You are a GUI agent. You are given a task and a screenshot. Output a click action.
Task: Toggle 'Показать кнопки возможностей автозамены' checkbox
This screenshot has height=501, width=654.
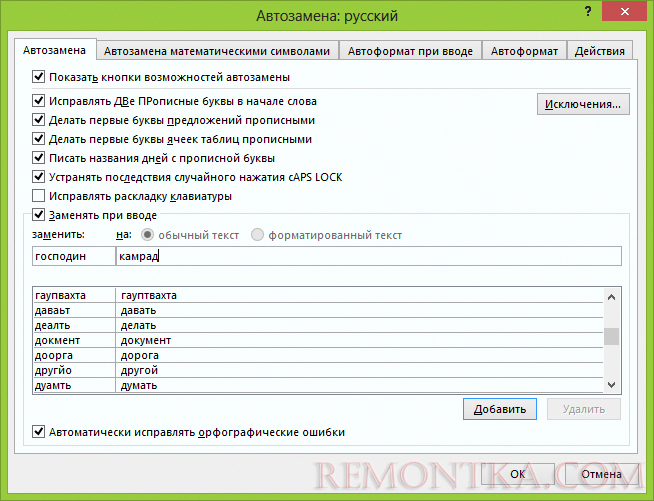point(39,76)
